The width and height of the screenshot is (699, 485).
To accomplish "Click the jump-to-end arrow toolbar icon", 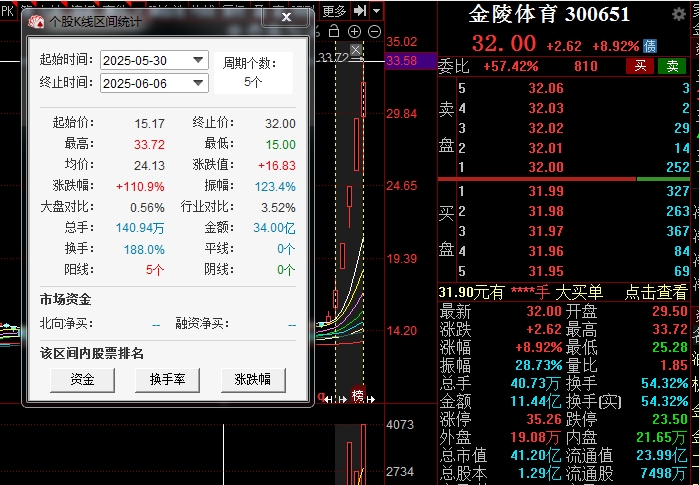I will coord(359,11).
